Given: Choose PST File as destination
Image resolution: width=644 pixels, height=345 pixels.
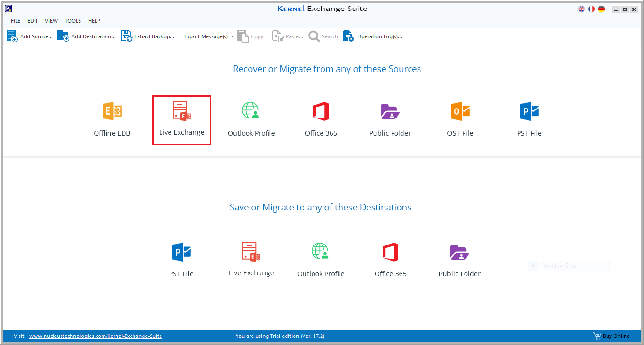Looking at the screenshot, I should pyautogui.click(x=181, y=260).
